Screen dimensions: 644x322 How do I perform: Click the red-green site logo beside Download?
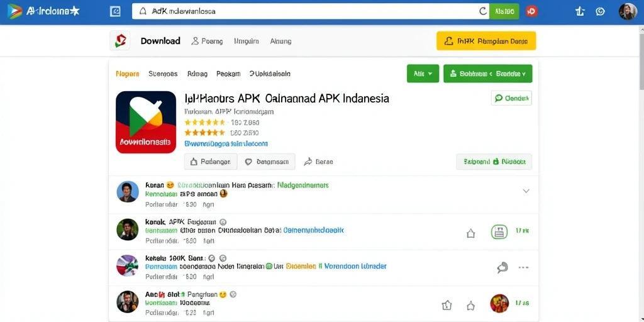coord(120,41)
